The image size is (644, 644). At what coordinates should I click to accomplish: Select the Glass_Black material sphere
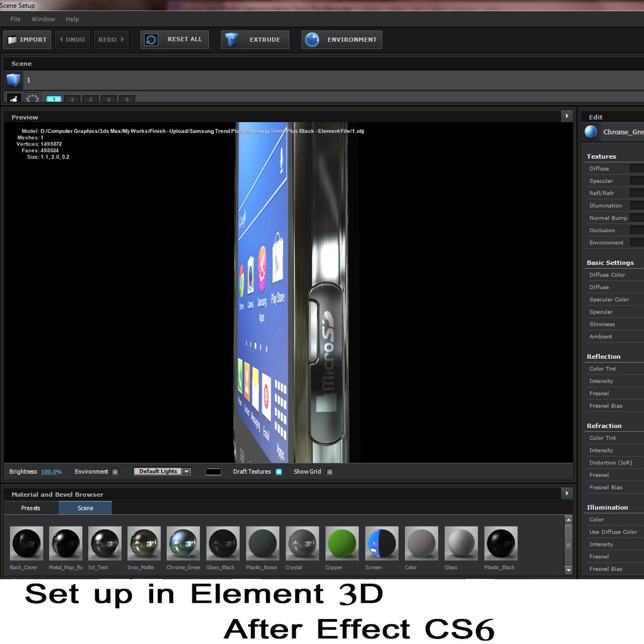pyautogui.click(x=223, y=543)
